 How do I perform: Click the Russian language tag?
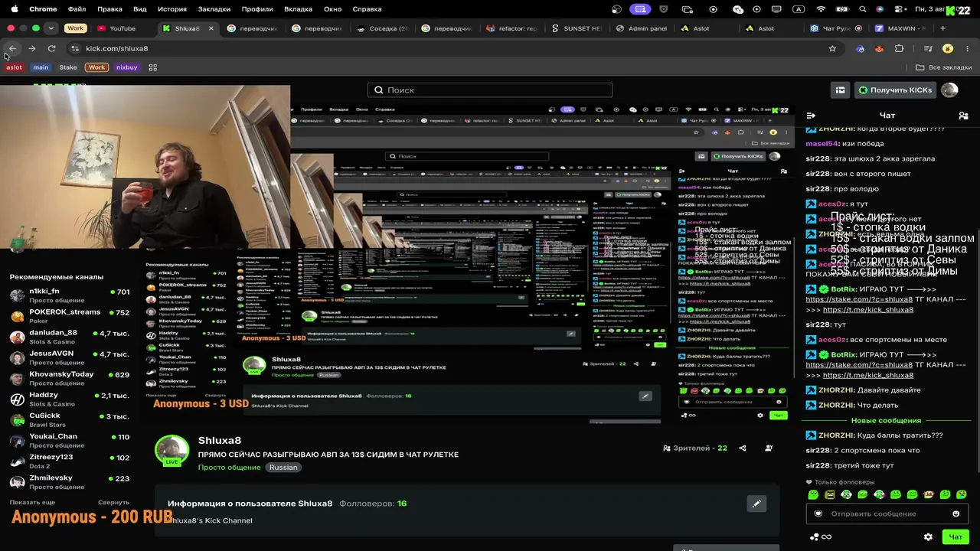[x=283, y=468]
